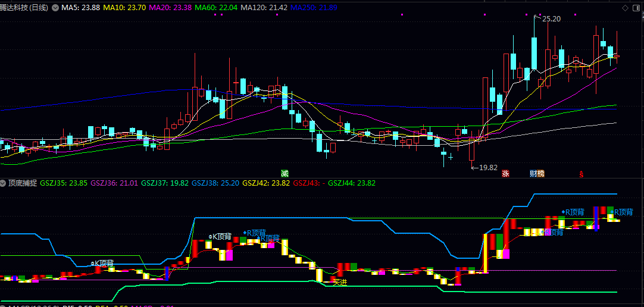Click the green MA60: 22.04 label

point(216,8)
